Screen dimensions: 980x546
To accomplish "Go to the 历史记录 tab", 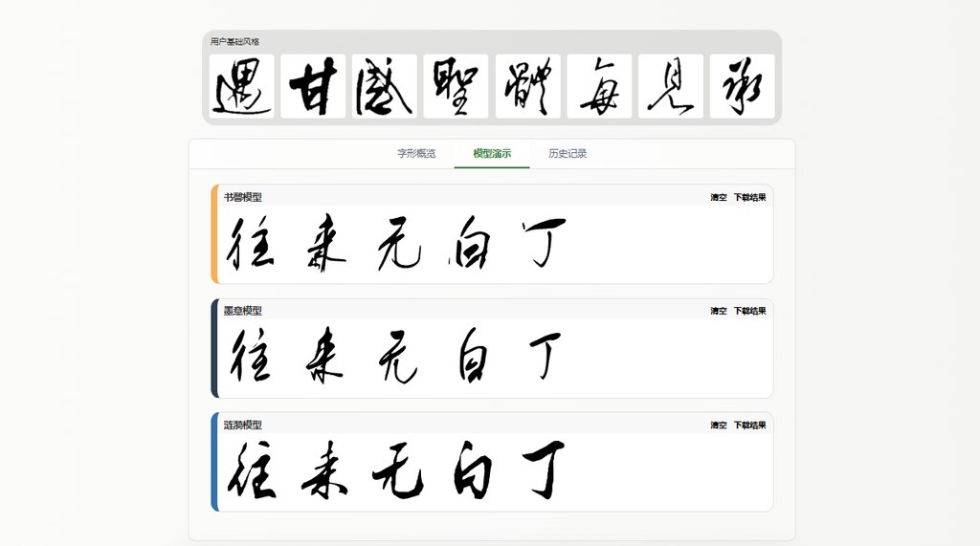I will click(x=568, y=154).
